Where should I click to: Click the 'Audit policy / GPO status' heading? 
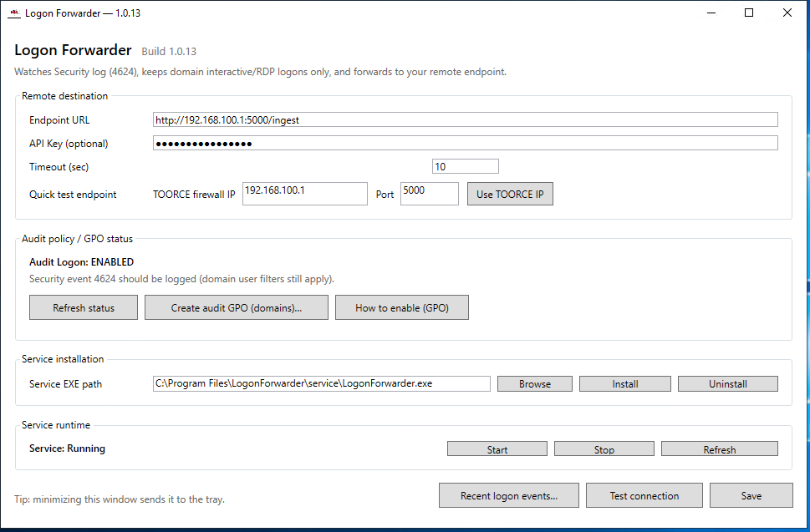pos(77,239)
